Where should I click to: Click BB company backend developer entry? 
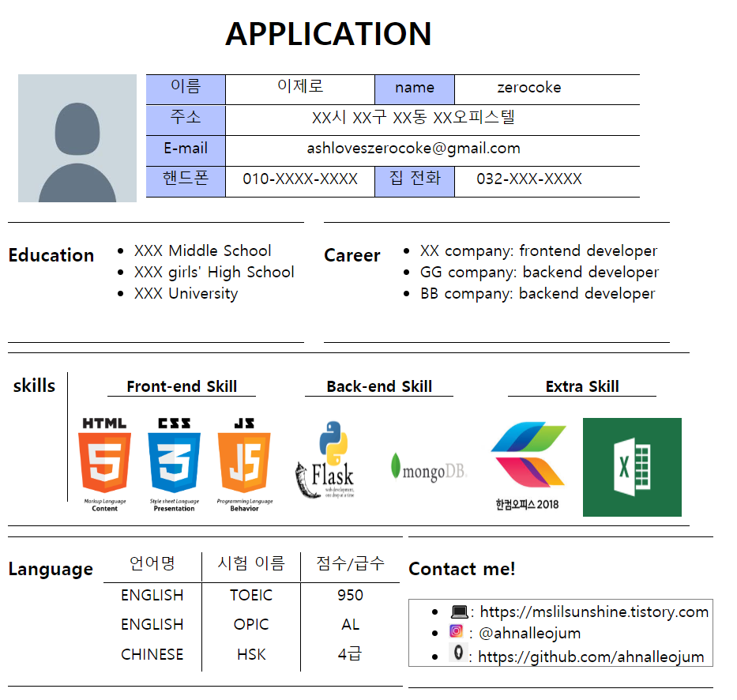[538, 294]
